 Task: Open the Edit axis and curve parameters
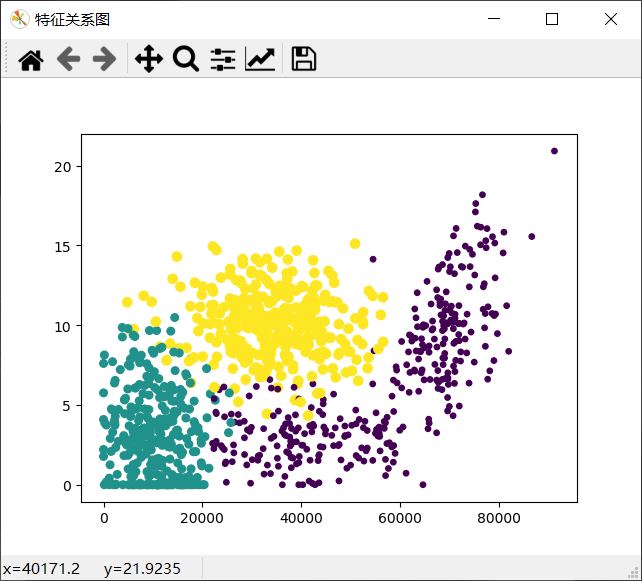click(x=260, y=59)
